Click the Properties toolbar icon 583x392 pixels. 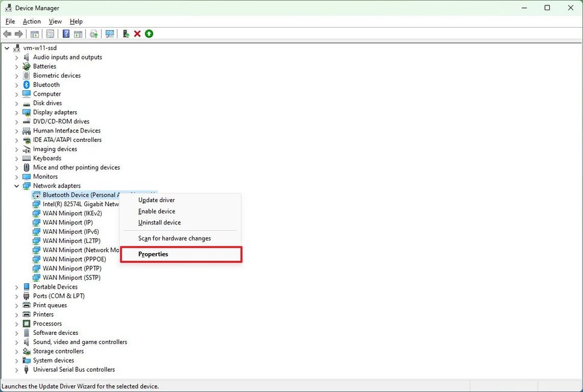(x=50, y=34)
